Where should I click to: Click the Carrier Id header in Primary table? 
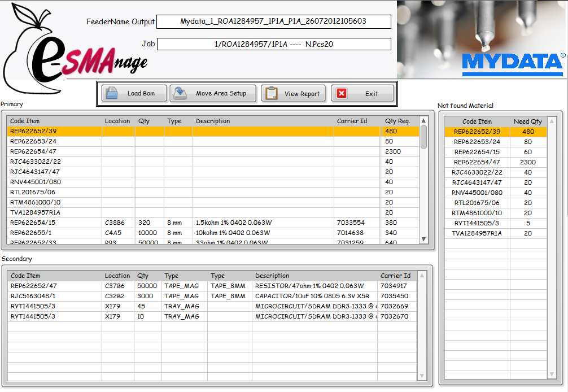(x=352, y=121)
